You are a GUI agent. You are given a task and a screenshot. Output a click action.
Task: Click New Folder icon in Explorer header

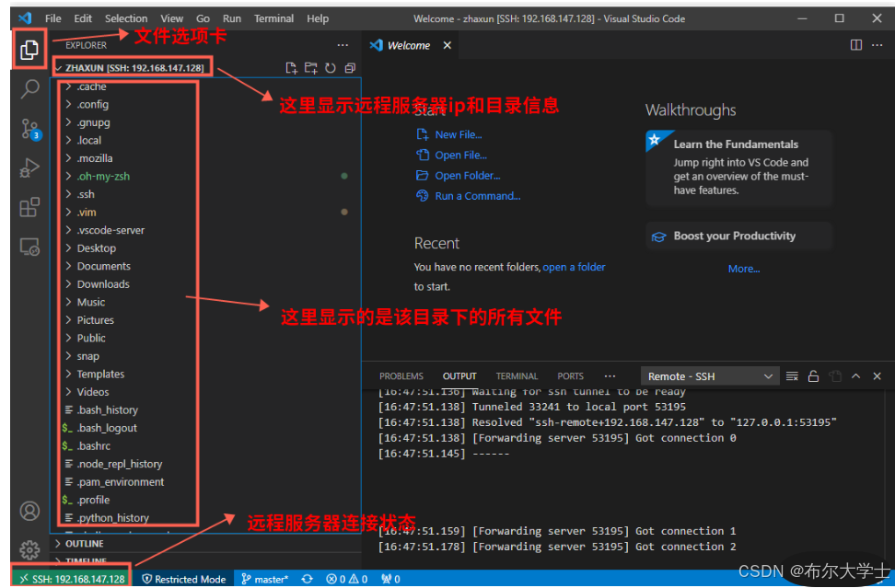(x=311, y=68)
